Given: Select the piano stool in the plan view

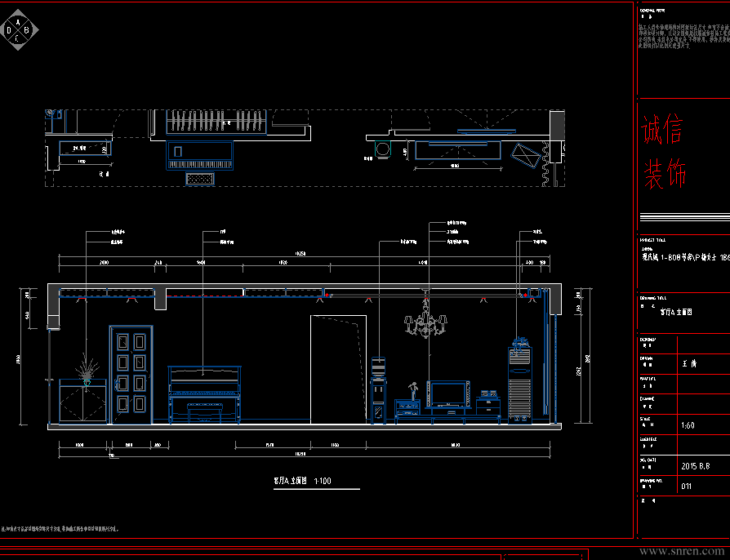Looking at the screenshot, I should coord(200,178).
